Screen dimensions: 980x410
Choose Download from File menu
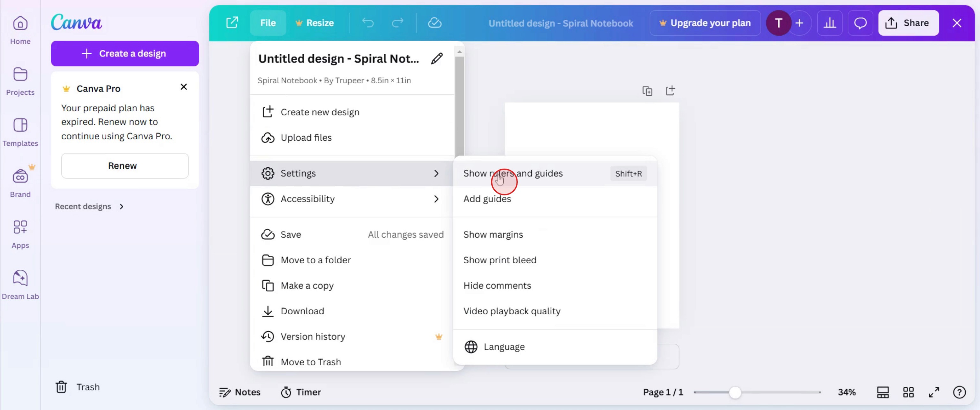pos(352,311)
